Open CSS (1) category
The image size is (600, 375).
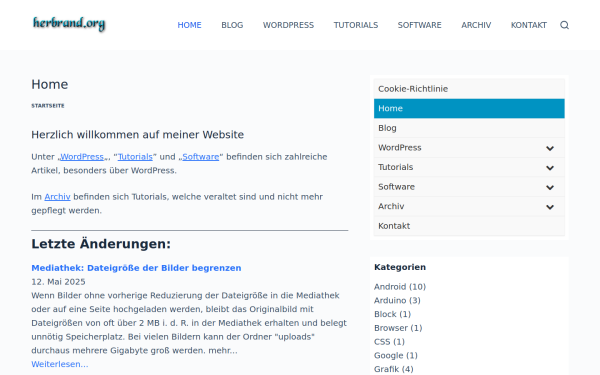point(389,342)
